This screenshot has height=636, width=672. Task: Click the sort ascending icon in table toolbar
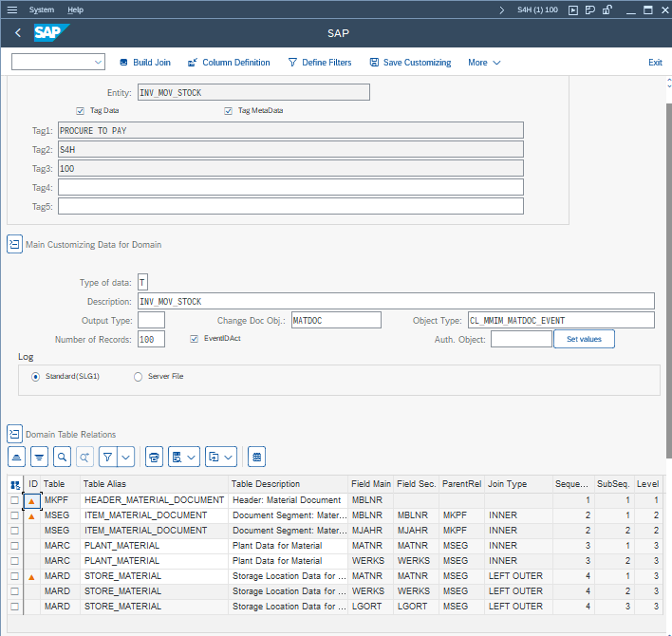[x=15, y=457]
